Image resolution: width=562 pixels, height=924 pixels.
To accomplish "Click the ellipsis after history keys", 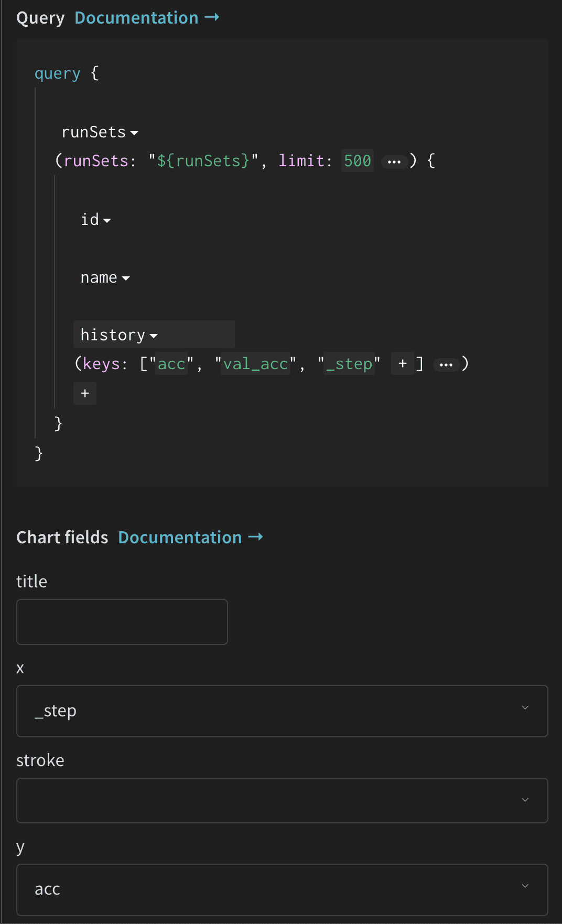I will coord(446,364).
